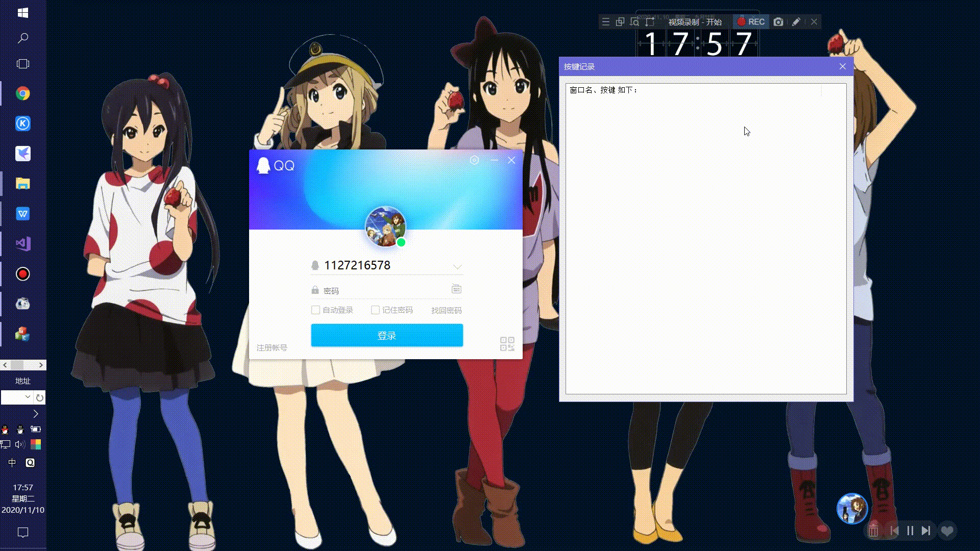980x551 pixels.
Task: Click the music player album avatar
Action: (x=852, y=508)
